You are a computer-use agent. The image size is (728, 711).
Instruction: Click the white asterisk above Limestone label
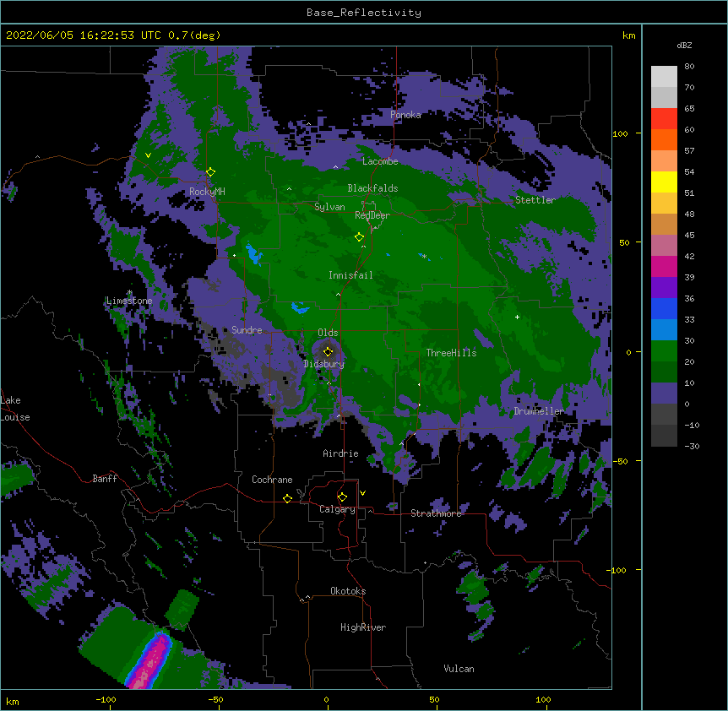(x=129, y=292)
